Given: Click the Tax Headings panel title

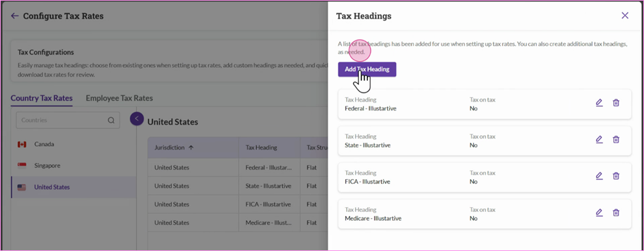Looking at the screenshot, I should [x=364, y=16].
